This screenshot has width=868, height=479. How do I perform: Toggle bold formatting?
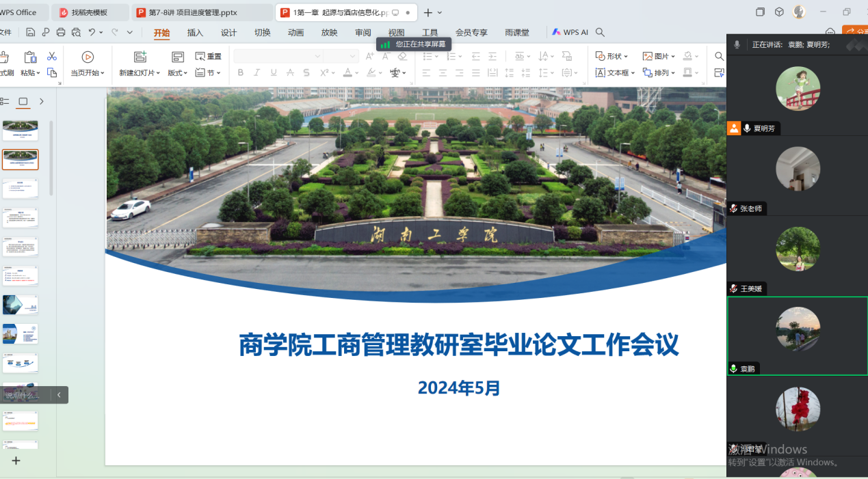[x=240, y=72]
